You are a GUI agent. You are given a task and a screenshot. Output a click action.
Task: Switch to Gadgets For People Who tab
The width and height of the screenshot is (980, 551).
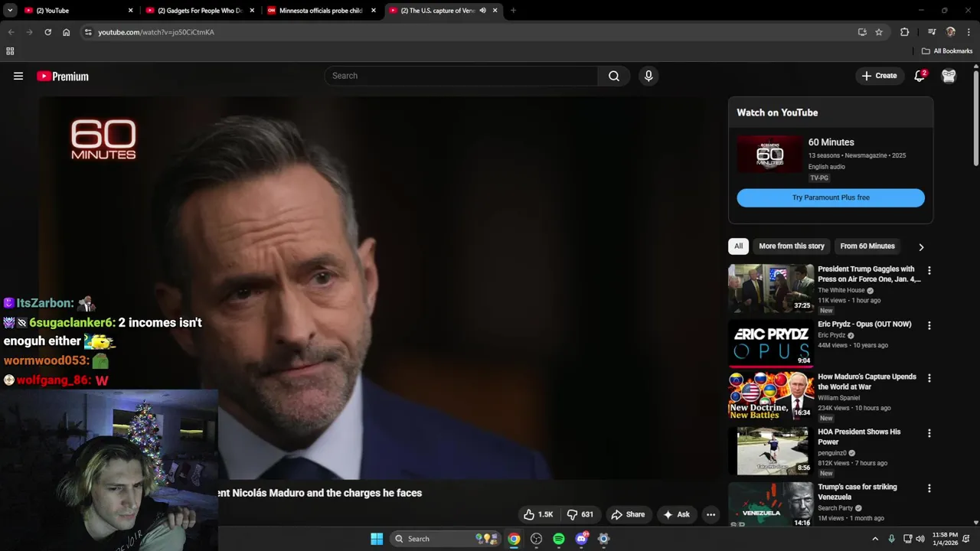pyautogui.click(x=199, y=11)
